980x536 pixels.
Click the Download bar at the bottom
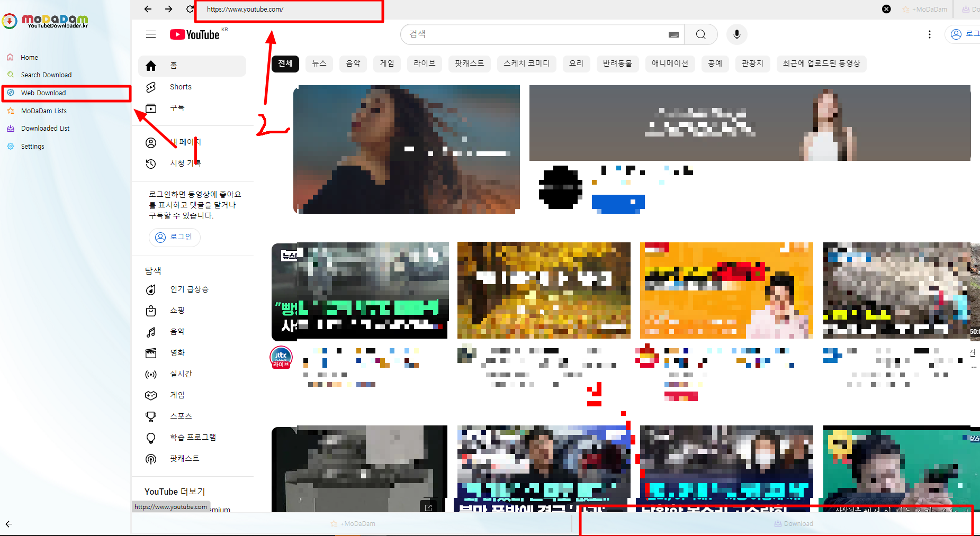point(793,523)
